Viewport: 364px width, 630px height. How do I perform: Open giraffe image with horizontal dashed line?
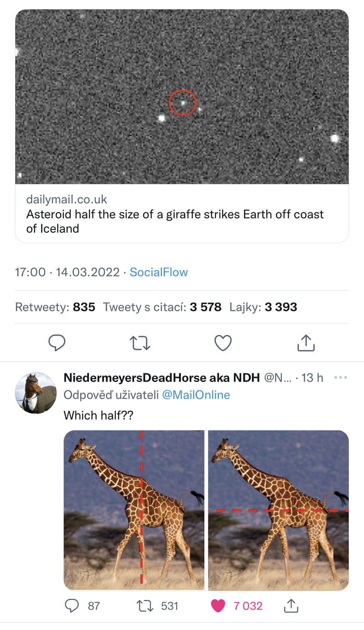278,510
